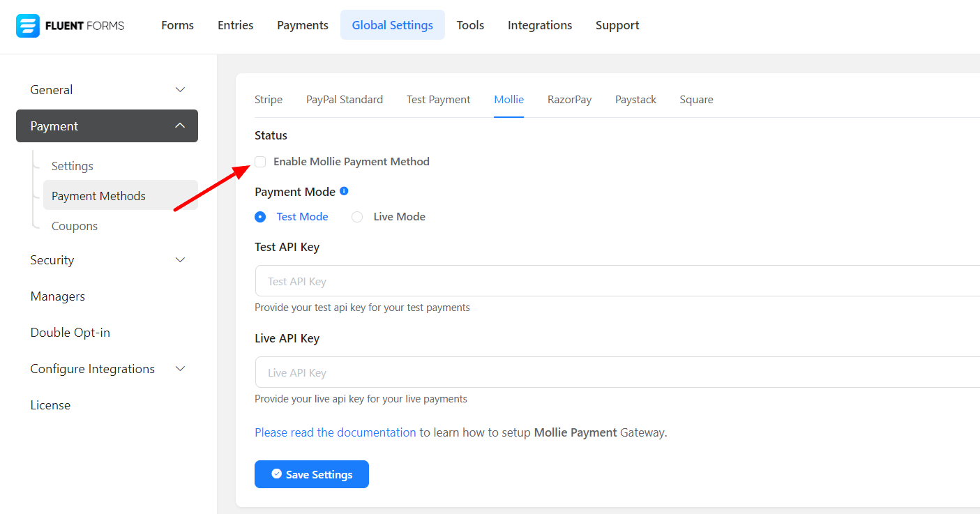Expand the General sidebar section
The width and height of the screenshot is (980, 514).
coord(180,90)
